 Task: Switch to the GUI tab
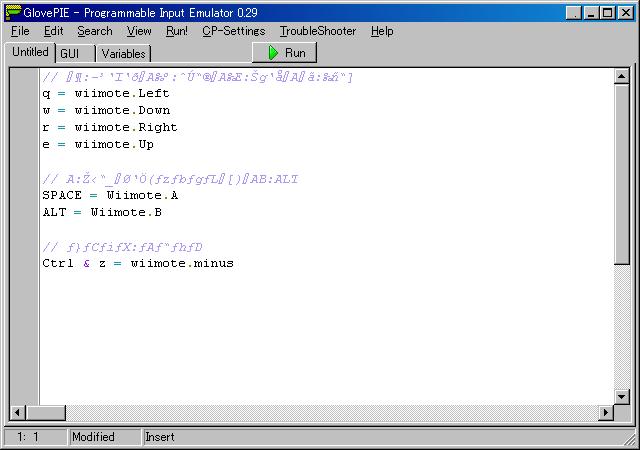click(75, 53)
